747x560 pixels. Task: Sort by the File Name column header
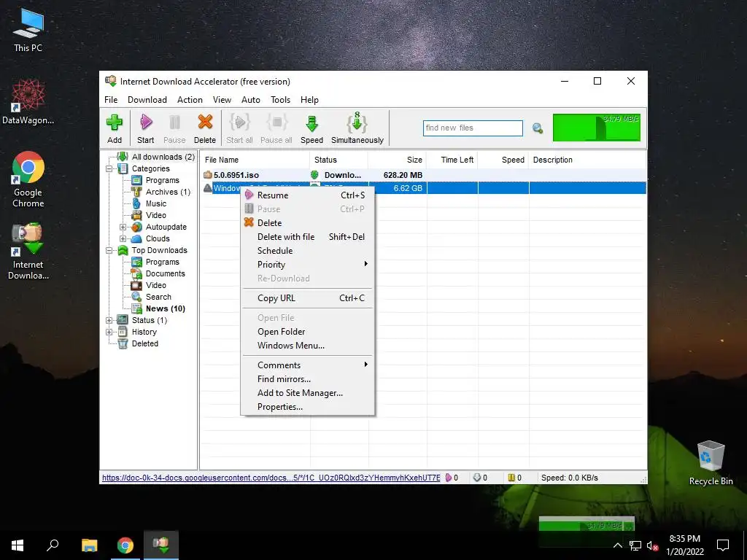coord(255,160)
